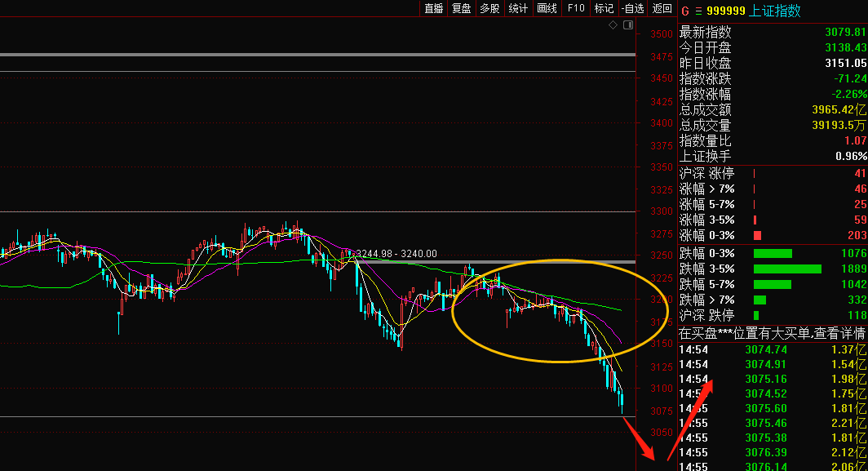Select the 上证换手 value 0.96%
This screenshot has height=471, width=868.
click(851, 156)
